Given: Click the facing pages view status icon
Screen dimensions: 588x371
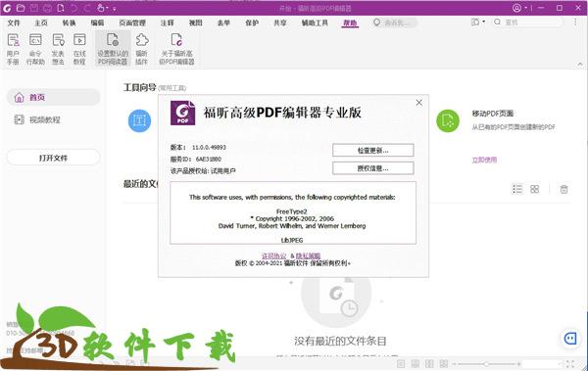Looking at the screenshot, I should click(x=429, y=363).
